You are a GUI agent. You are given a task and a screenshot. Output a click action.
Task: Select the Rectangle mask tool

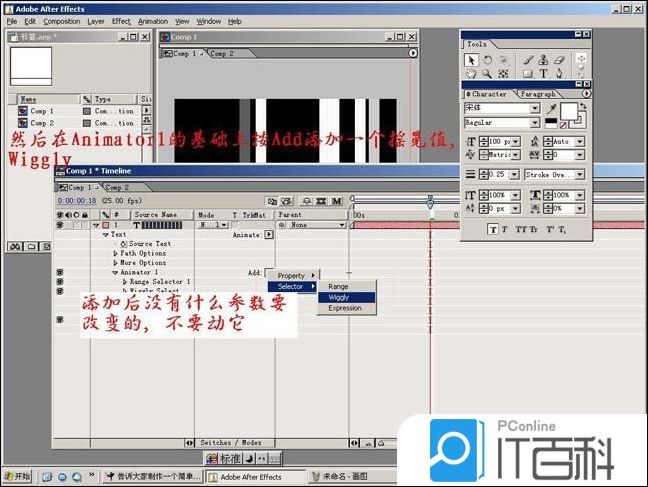coord(527,74)
